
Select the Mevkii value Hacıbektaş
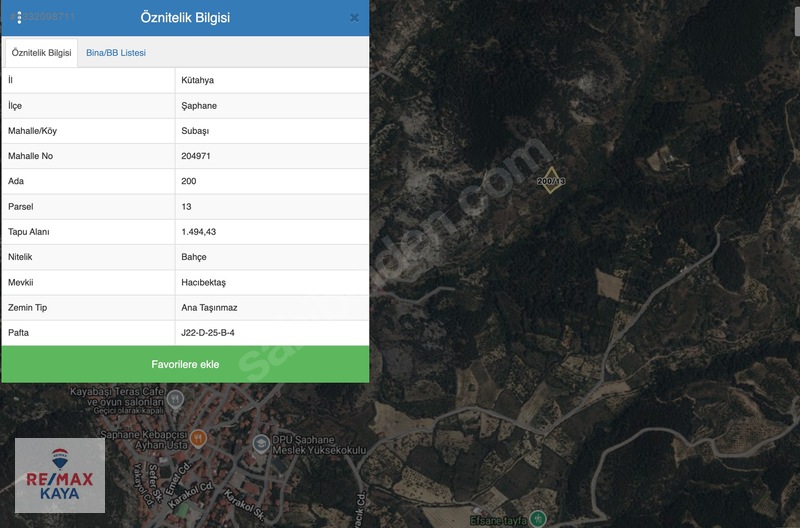coord(272,282)
